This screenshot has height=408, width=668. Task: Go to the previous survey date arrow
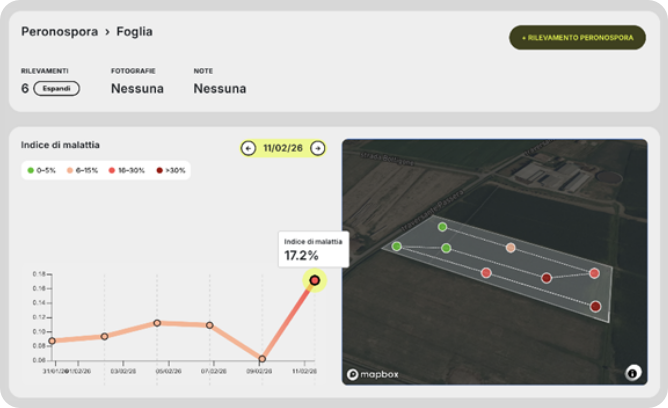tap(249, 148)
